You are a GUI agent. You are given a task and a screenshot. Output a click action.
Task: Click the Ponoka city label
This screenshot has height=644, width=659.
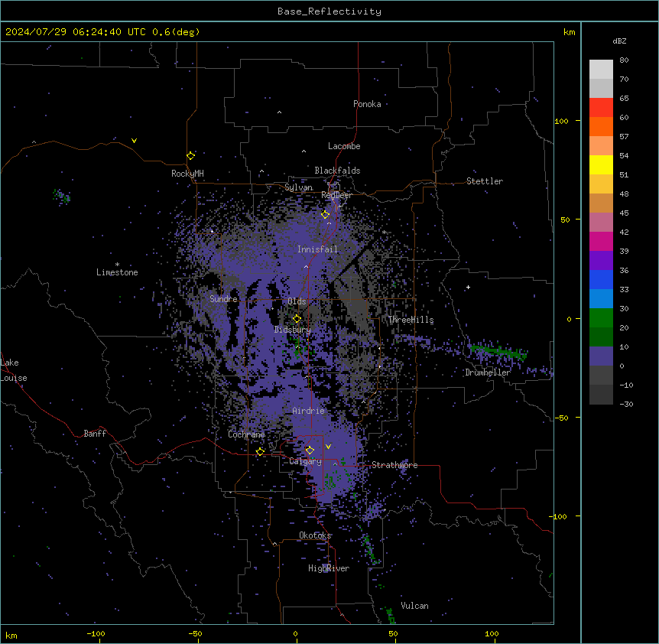coord(367,104)
